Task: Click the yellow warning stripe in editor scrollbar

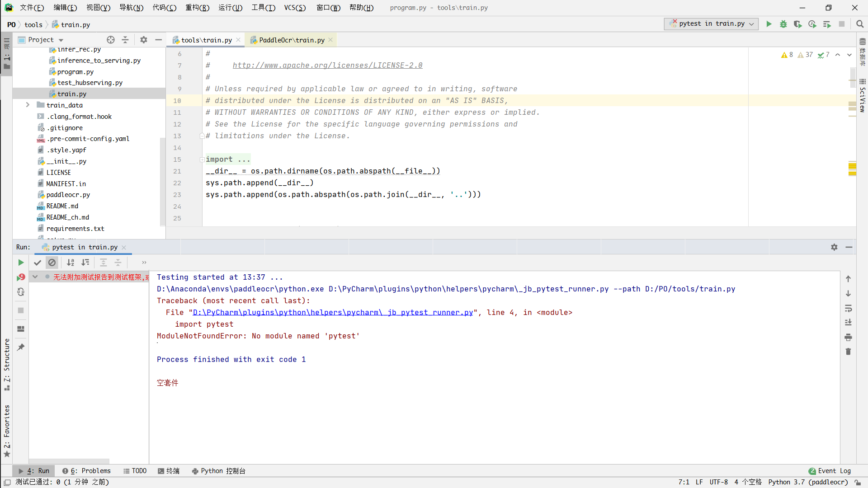Action: pos(852,166)
